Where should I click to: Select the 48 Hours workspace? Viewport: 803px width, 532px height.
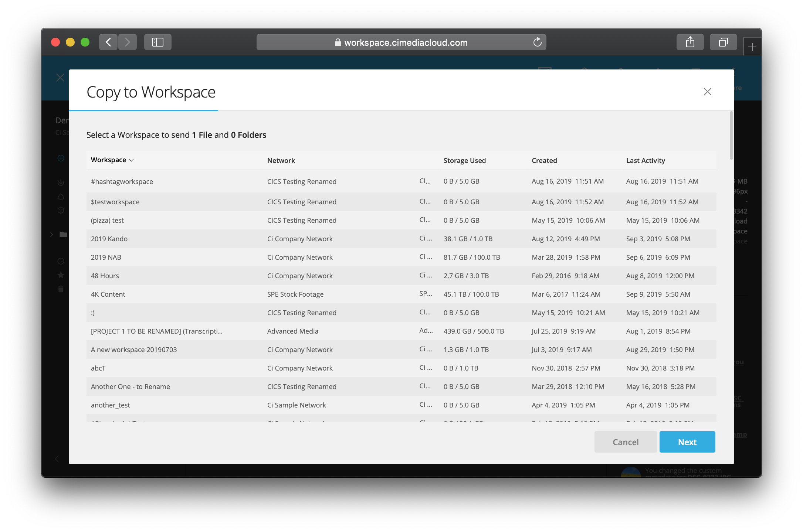pos(401,276)
